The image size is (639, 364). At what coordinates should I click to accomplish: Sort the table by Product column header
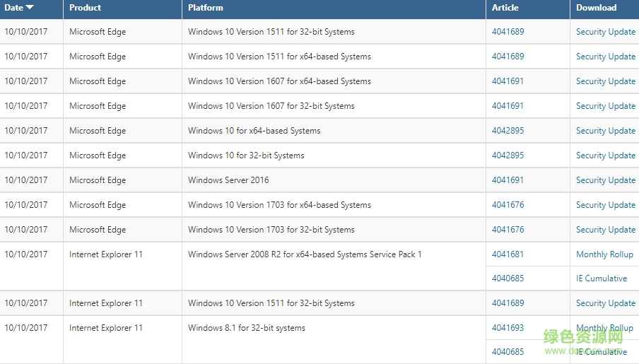85,8
